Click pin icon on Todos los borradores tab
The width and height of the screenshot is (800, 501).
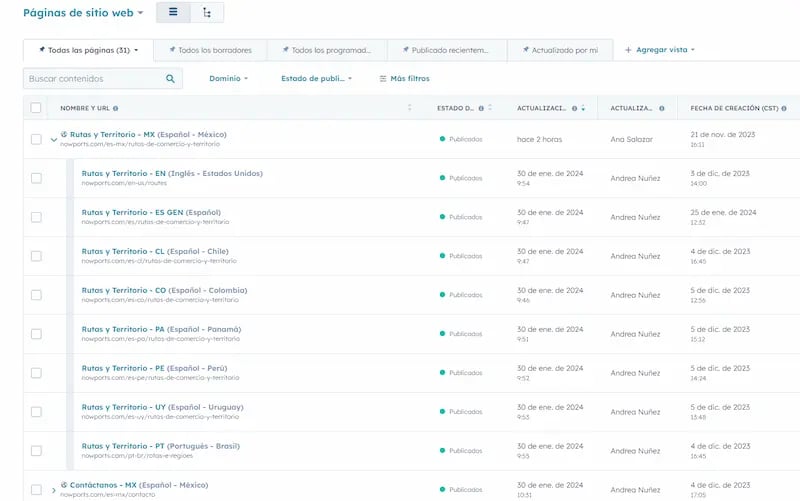point(170,50)
